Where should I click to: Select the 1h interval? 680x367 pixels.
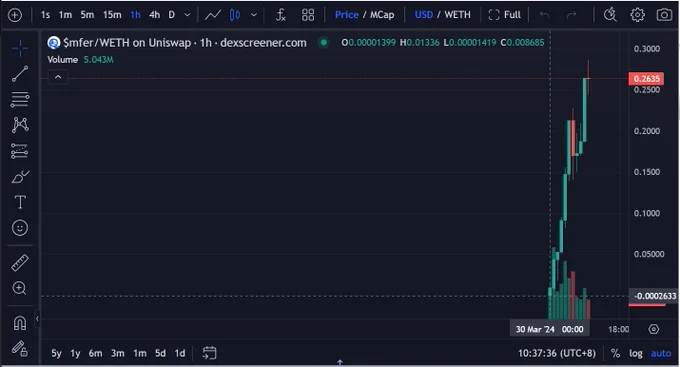pos(135,15)
